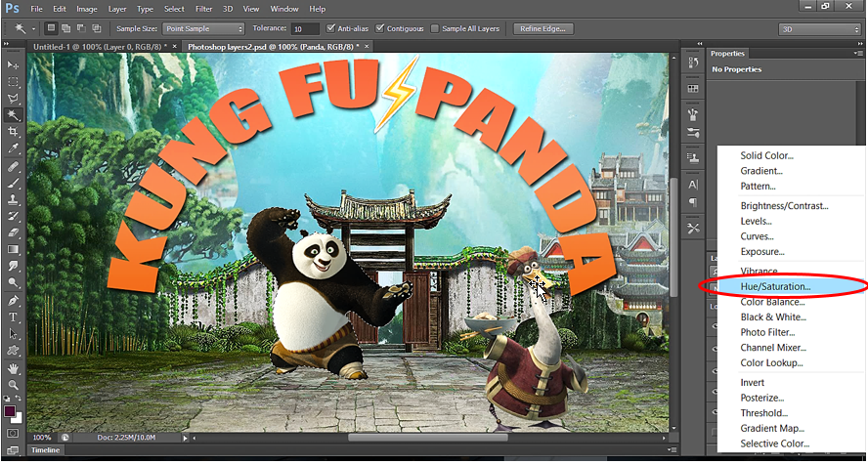Click the Tolerance value field
Image resolution: width=868 pixels, height=464 pixels.
[306, 28]
